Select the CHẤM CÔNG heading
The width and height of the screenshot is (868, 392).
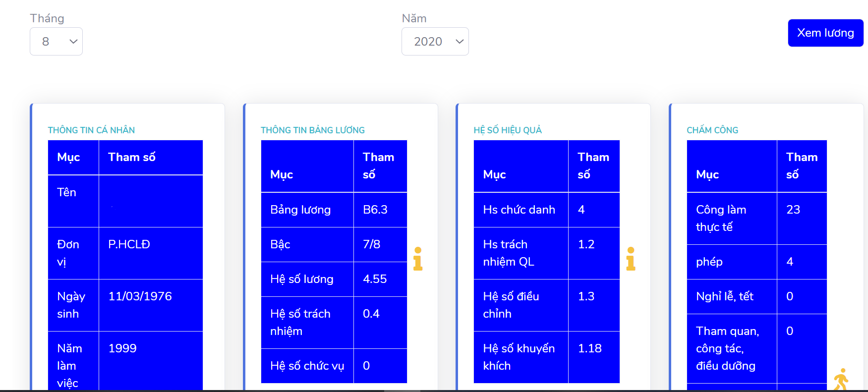click(x=712, y=130)
